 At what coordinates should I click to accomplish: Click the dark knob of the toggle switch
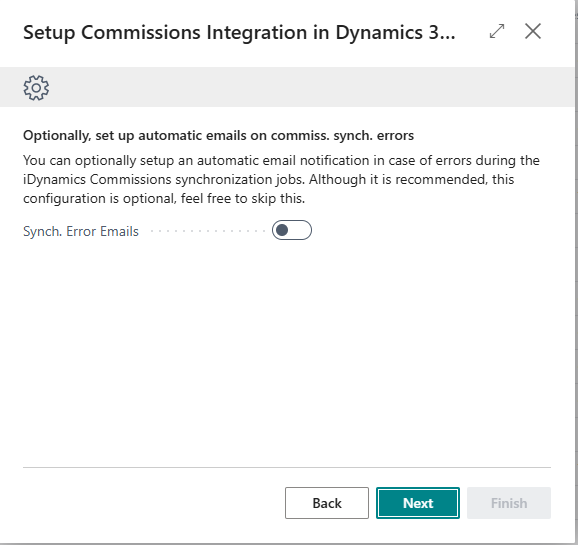coord(282,230)
